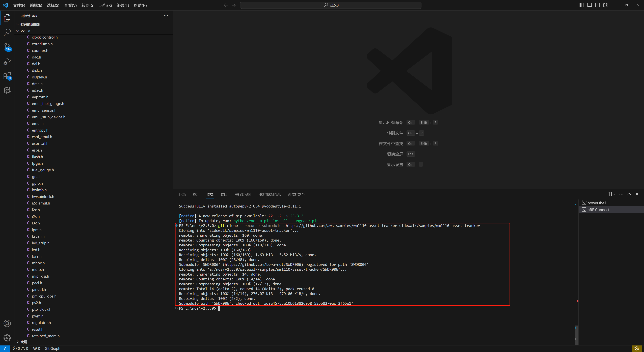This screenshot has height=352, width=644.
Task: Open Run and Debug view
Action: click(7, 61)
